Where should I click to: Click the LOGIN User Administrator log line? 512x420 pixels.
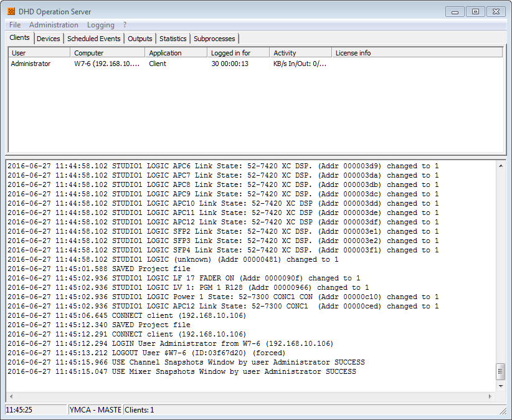[x=171, y=343]
